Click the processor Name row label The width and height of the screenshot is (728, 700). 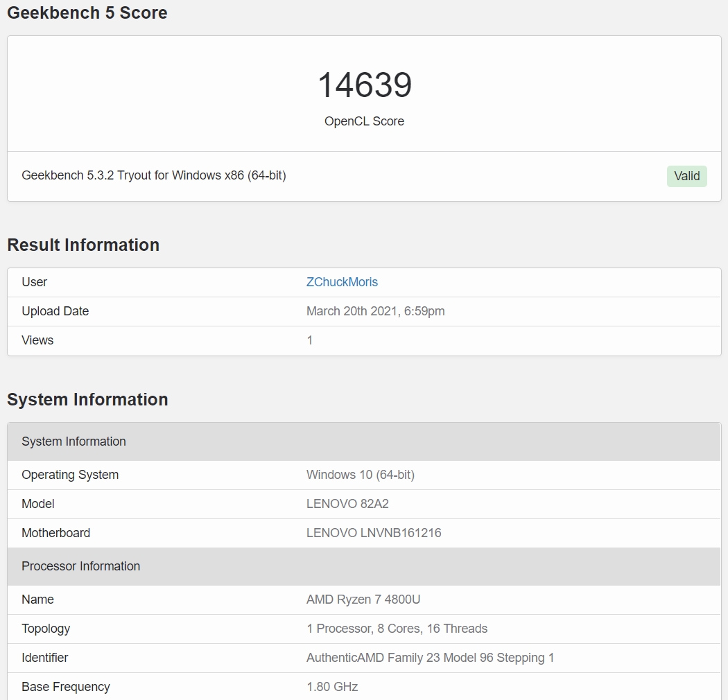click(37, 600)
